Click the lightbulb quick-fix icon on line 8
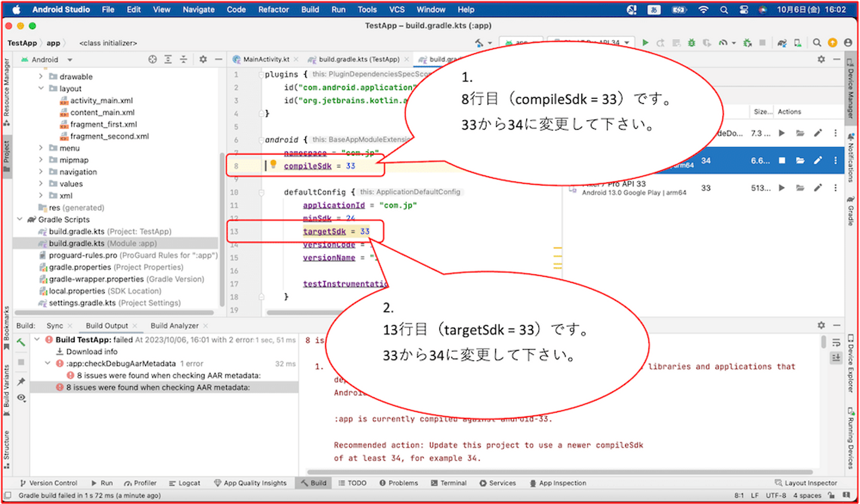The image size is (860, 504). point(273,165)
